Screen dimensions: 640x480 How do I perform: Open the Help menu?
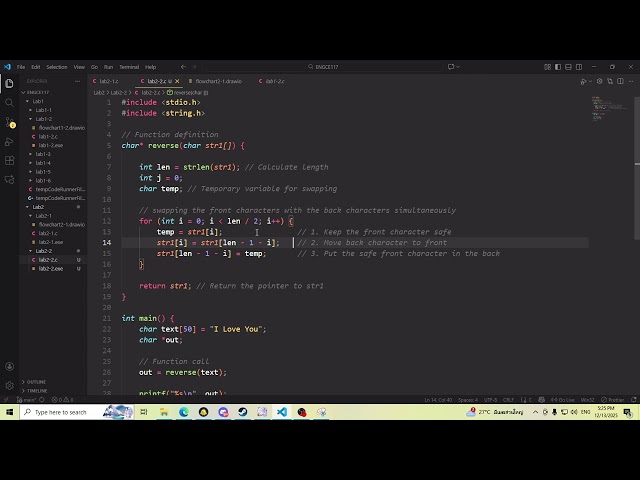[x=151, y=67]
